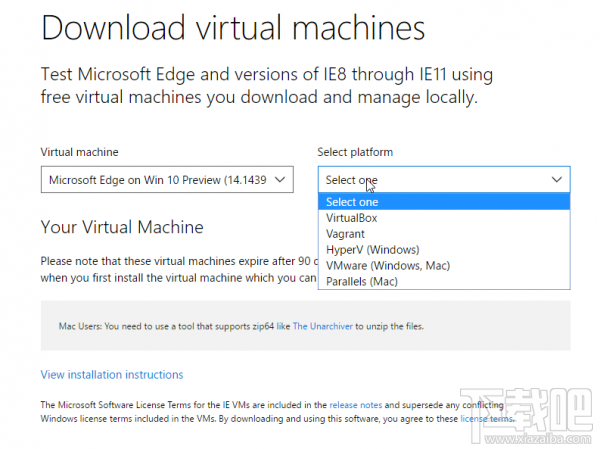
Task: Choose the highlighted 'Select one' option
Action: pos(444,202)
